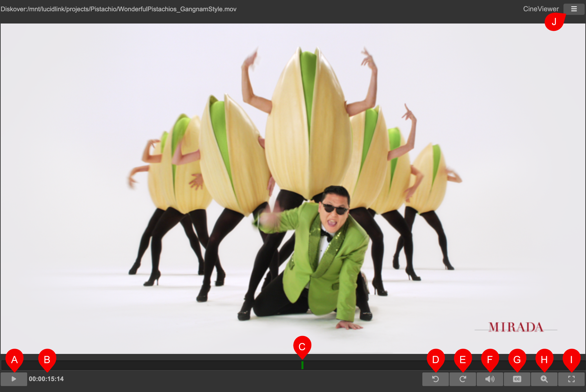This screenshot has width=586, height=392.
Task: Advance playback with the forward button
Action: pyautogui.click(x=463, y=379)
